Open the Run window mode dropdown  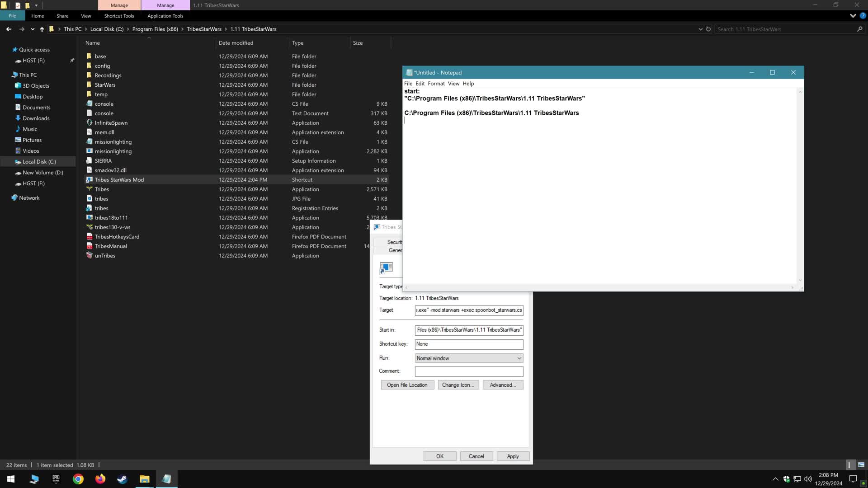click(x=469, y=358)
